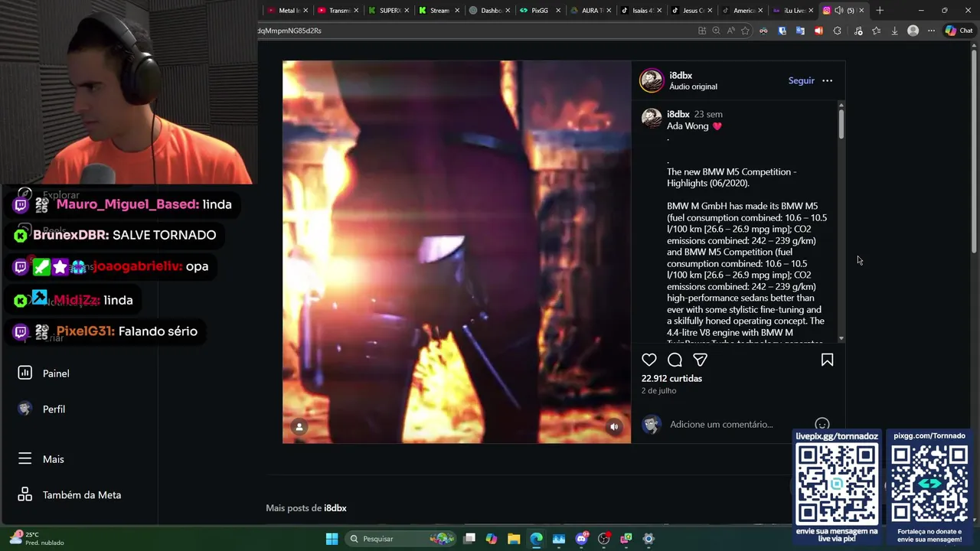Open the Copilot Chat button
The height and width of the screenshot is (551, 980).
point(959,31)
